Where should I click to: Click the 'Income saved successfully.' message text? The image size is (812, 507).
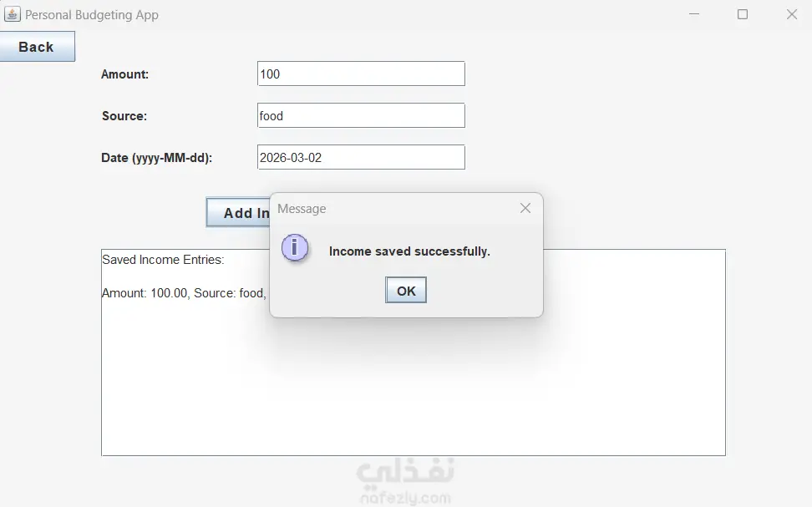[x=409, y=251]
